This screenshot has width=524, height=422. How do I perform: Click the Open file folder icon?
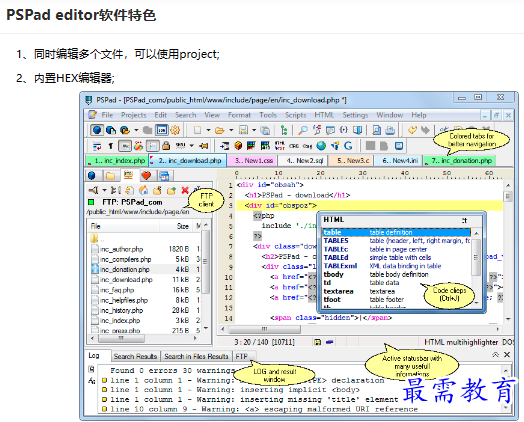click(x=220, y=130)
